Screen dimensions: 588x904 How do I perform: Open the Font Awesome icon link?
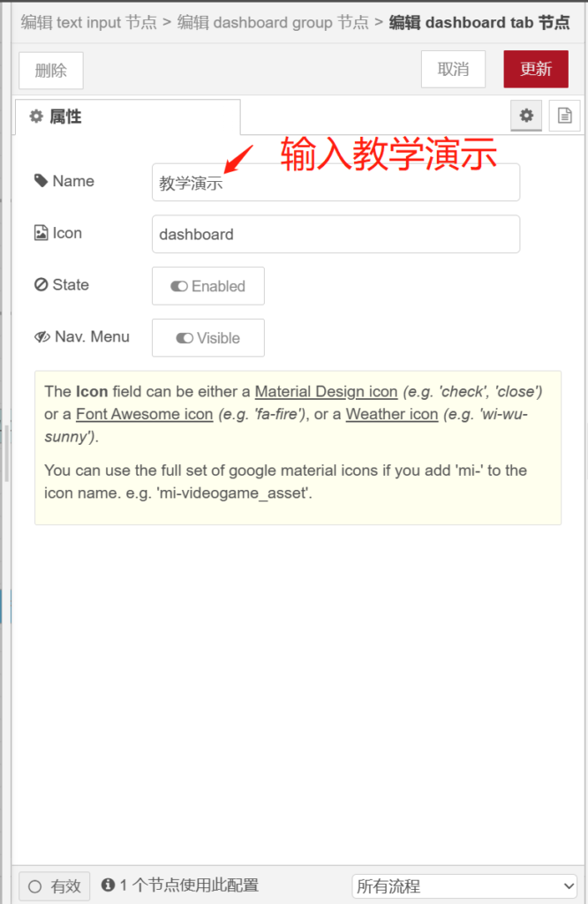(144, 414)
